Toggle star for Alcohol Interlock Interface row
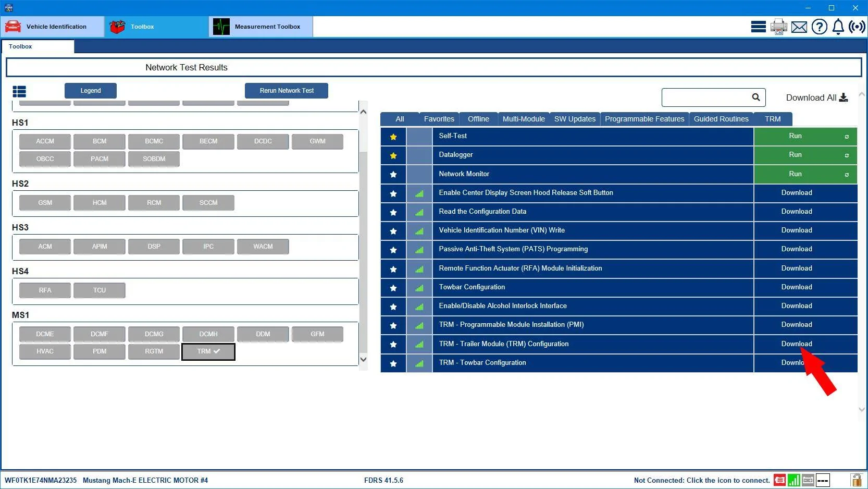Viewport: 868px width, 489px height. (393, 307)
